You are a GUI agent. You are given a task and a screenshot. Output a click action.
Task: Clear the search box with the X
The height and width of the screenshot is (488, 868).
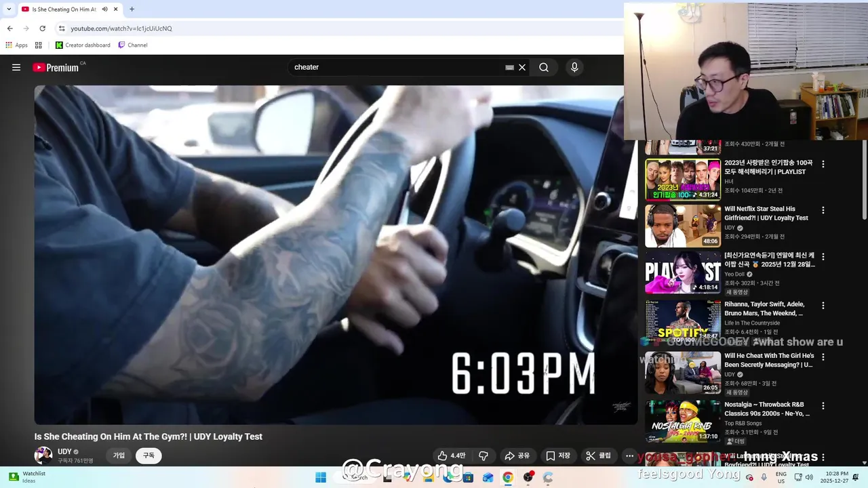point(522,67)
